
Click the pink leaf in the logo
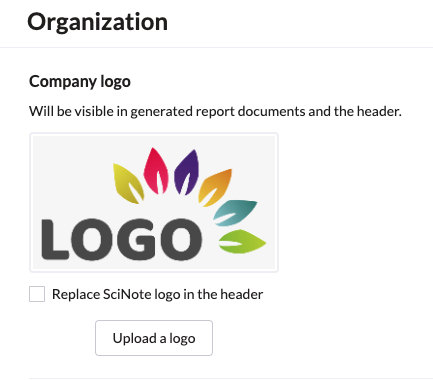coord(156,171)
